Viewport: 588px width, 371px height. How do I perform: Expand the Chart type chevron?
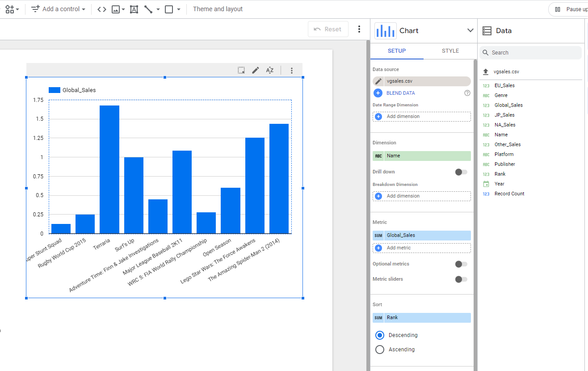tap(470, 30)
